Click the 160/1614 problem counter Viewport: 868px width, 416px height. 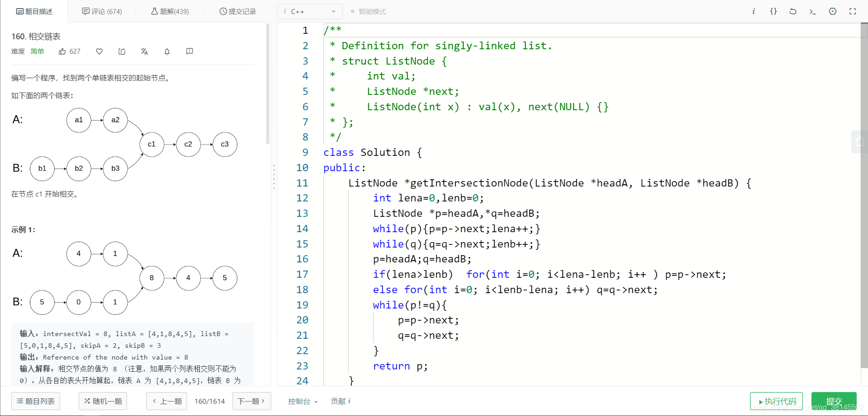tap(210, 401)
